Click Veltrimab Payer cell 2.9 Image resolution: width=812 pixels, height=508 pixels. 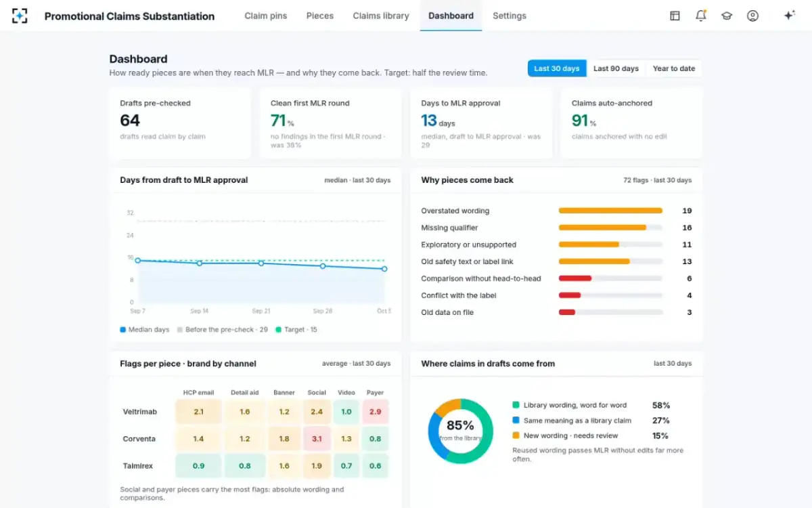click(x=376, y=412)
